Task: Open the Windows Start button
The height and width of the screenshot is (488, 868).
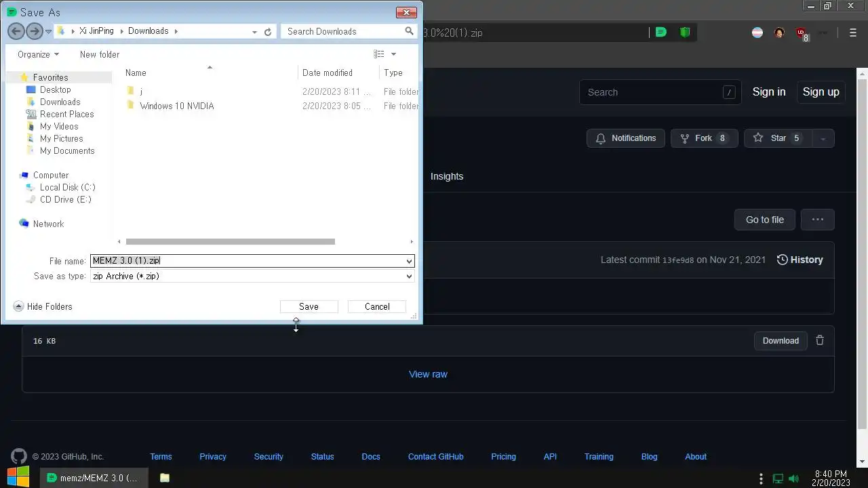Action: click(18, 477)
